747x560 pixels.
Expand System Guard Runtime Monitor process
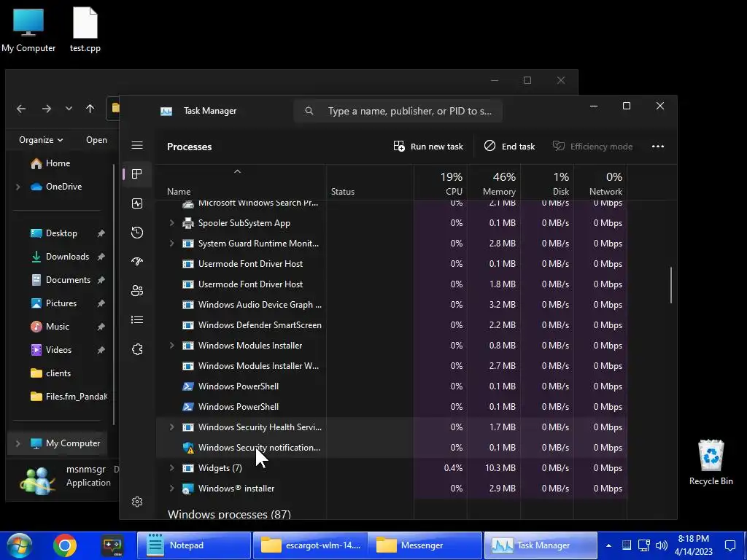172,244
